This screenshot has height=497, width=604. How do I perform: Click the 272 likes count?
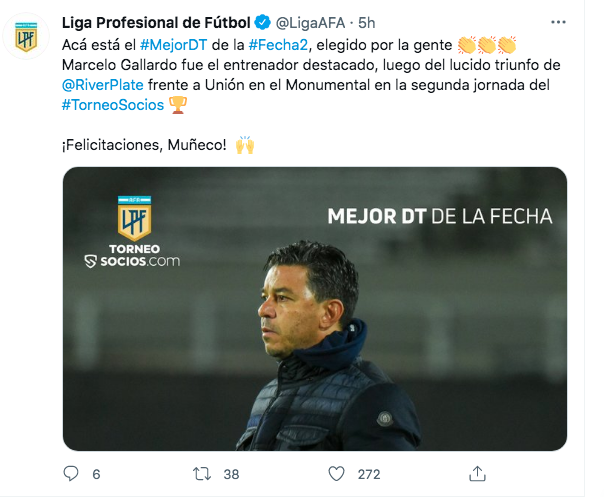tap(369, 474)
